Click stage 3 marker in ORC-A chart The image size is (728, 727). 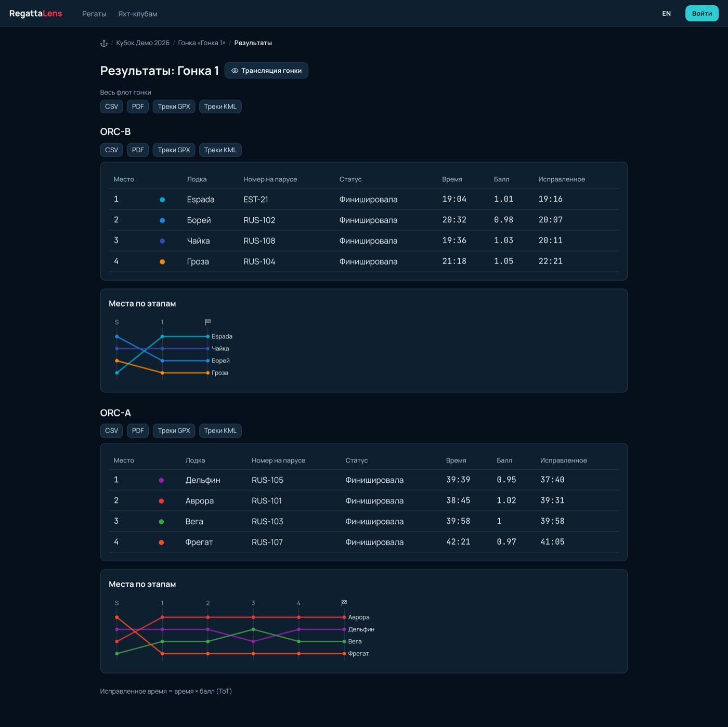(x=253, y=603)
